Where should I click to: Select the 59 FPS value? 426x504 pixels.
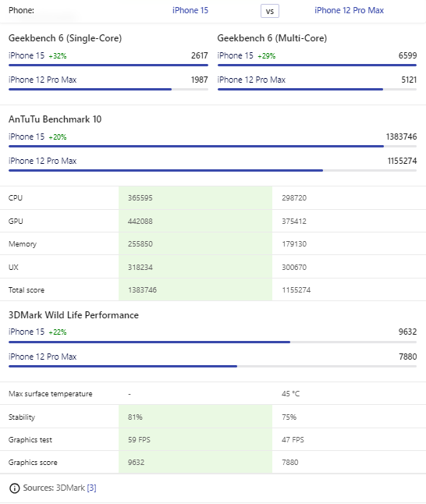pyautogui.click(x=139, y=440)
